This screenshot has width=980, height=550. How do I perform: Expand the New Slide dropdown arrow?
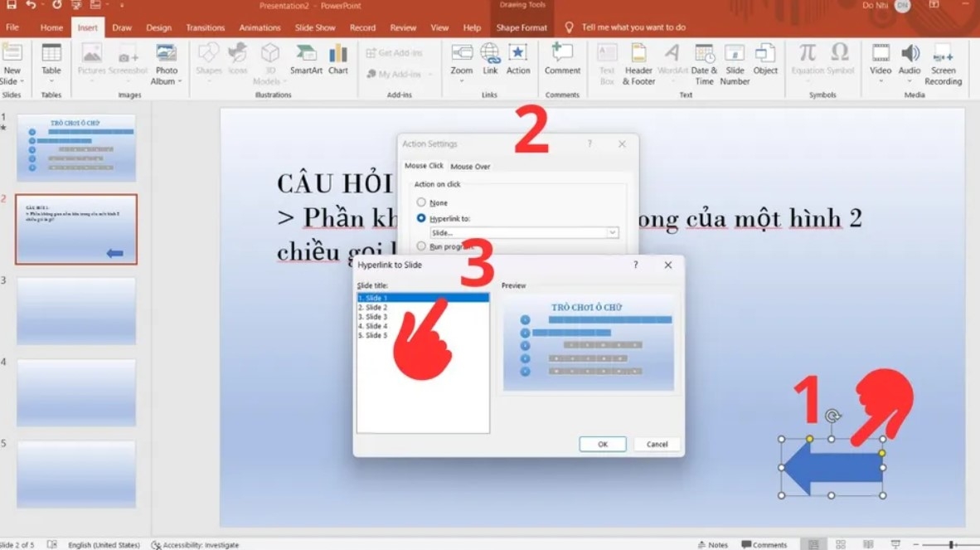[x=22, y=81]
